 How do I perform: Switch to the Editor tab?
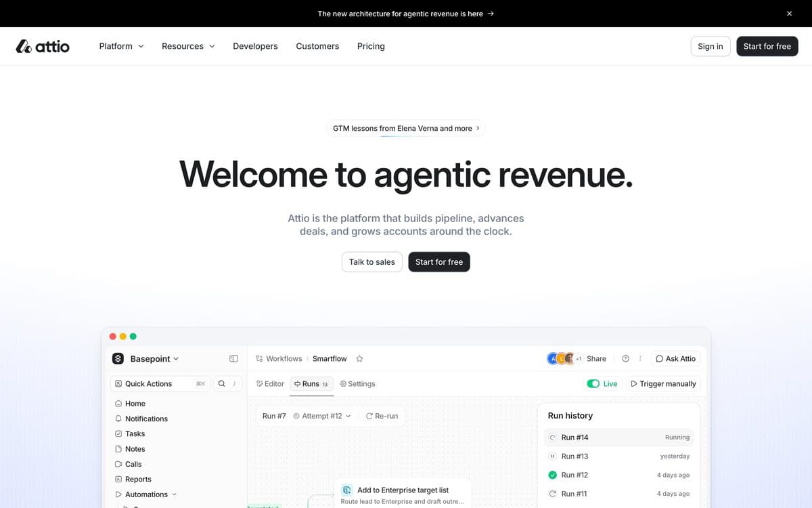(x=270, y=384)
